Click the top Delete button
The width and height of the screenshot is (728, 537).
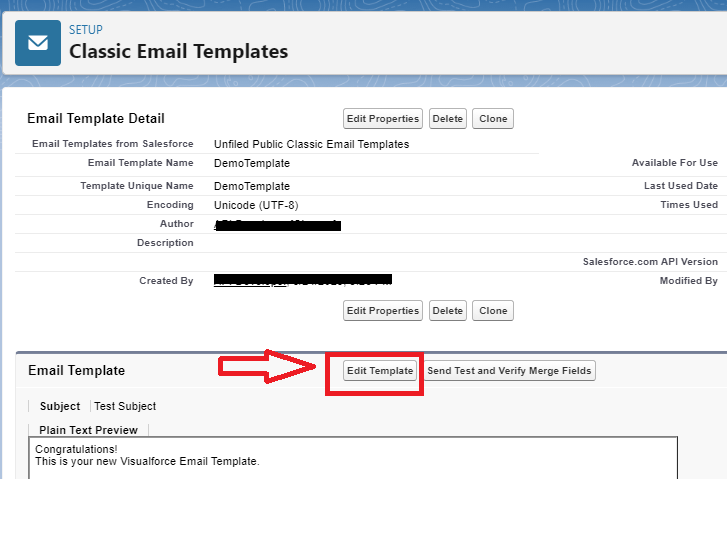[x=448, y=119]
